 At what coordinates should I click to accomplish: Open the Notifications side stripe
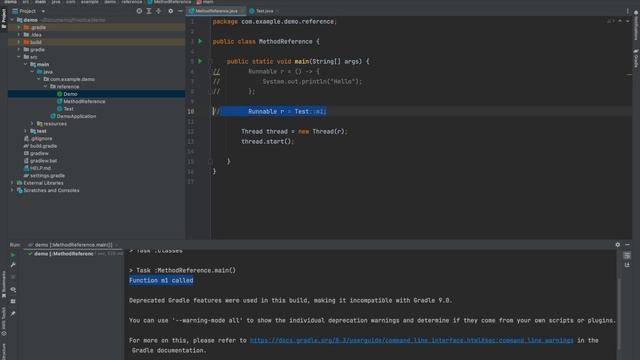point(636,25)
